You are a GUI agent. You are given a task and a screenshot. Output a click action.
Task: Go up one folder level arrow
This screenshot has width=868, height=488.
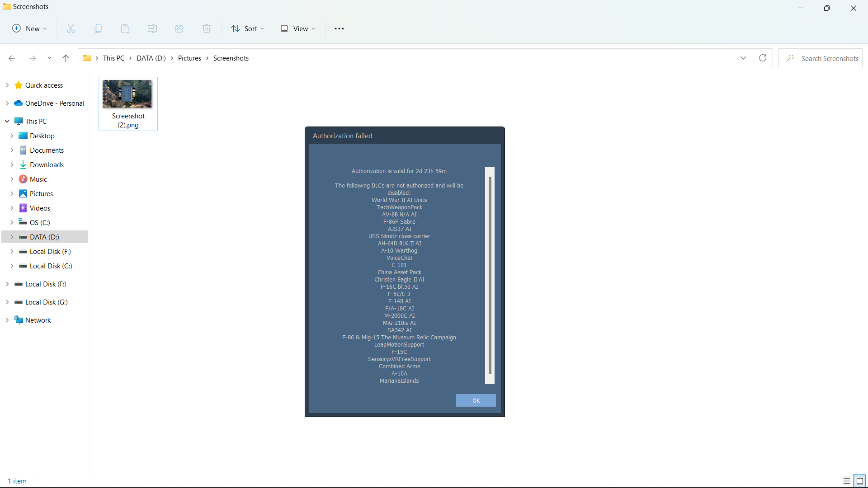click(66, 58)
